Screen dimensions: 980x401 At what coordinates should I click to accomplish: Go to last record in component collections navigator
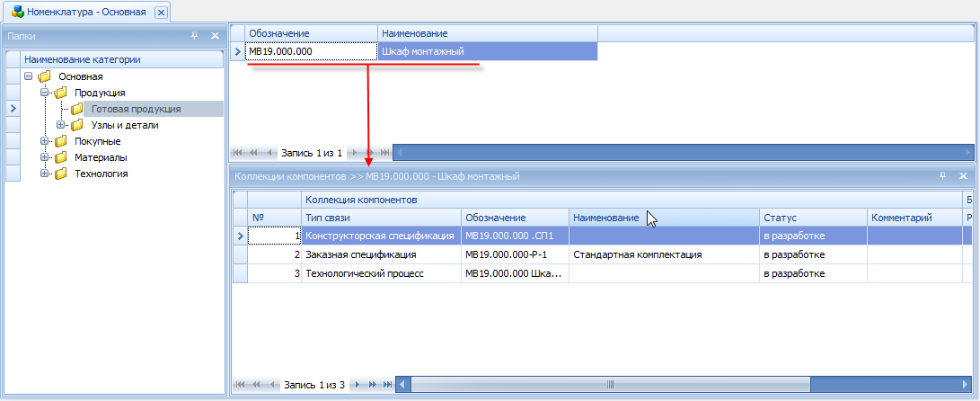[387, 384]
